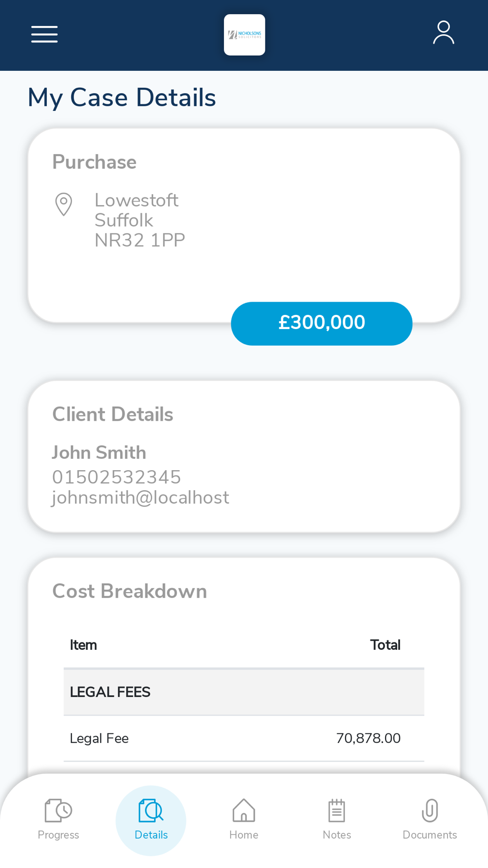
Task: Open the user profile icon
Action: tap(443, 33)
